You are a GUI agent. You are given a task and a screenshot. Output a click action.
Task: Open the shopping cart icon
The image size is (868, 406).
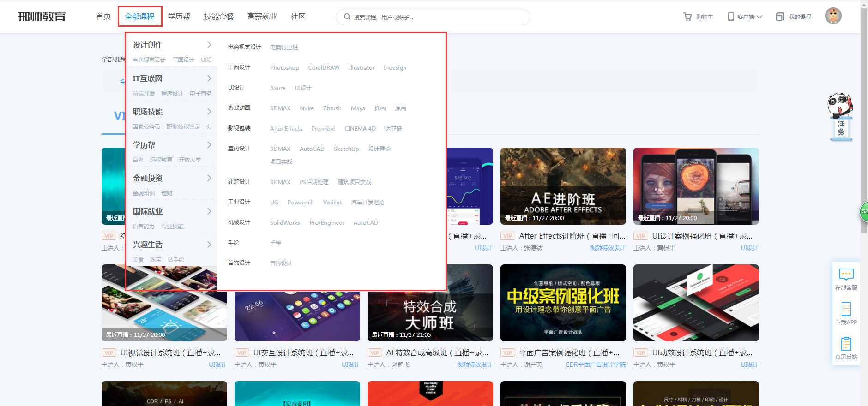pos(687,17)
